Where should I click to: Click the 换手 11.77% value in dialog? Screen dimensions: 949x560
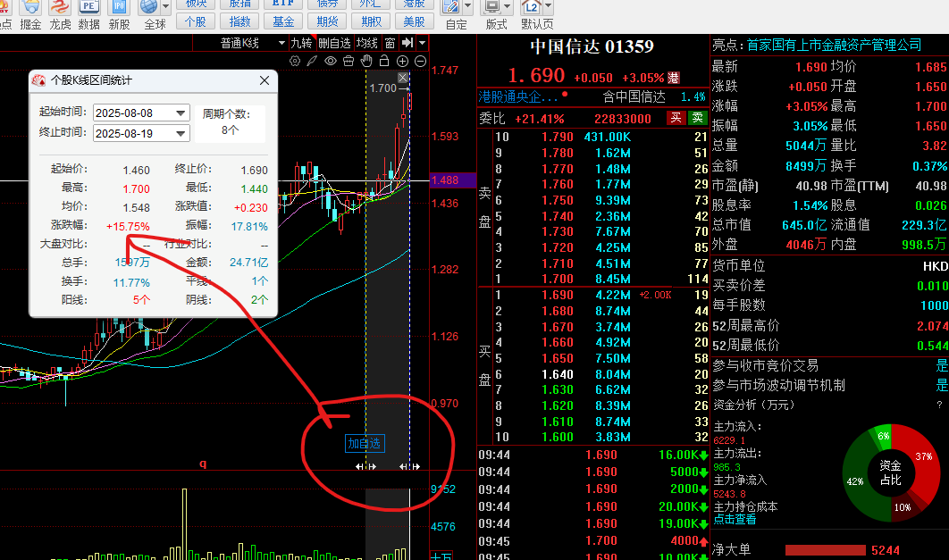pyautogui.click(x=130, y=282)
